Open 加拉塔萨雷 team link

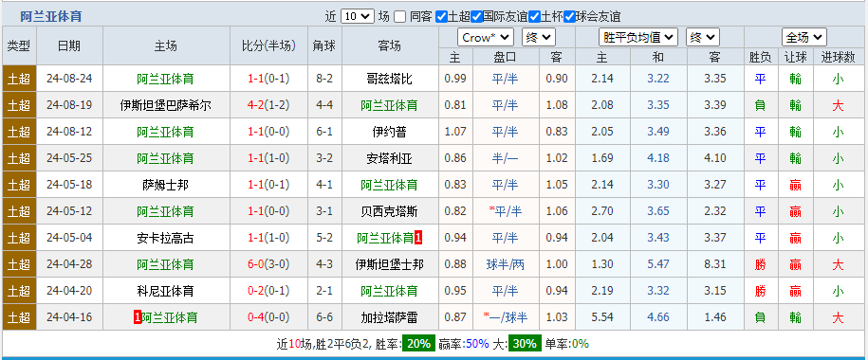pyautogui.click(x=390, y=317)
